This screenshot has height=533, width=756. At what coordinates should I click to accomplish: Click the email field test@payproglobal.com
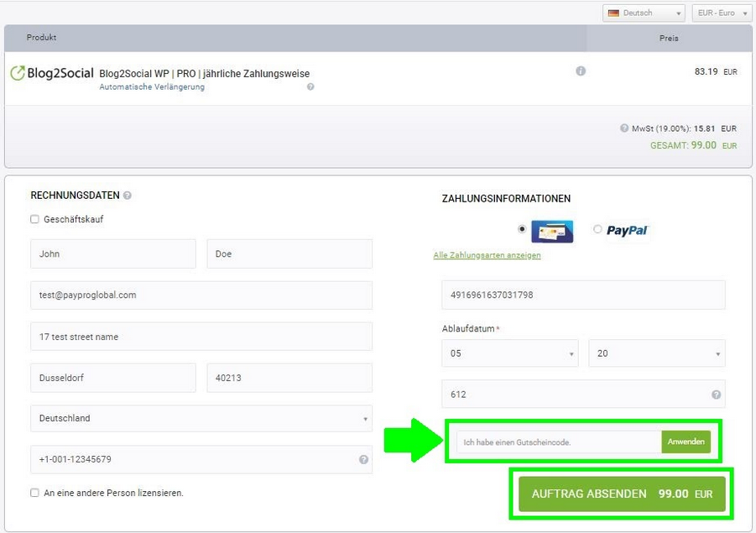201,295
